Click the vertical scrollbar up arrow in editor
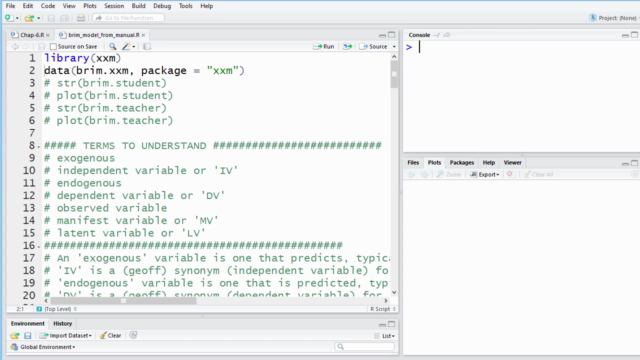The height and width of the screenshot is (360, 640). click(x=394, y=57)
